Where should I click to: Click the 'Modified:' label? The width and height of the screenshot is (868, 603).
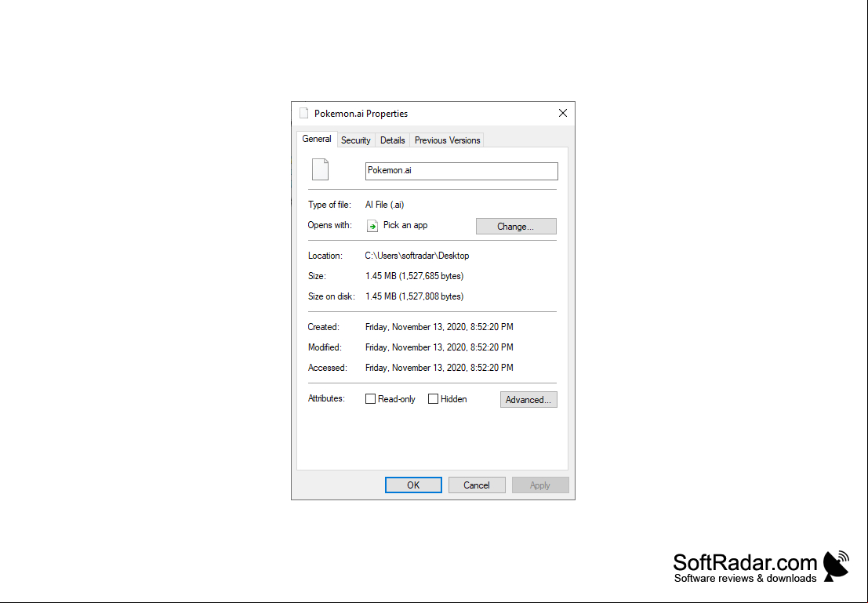click(x=325, y=347)
